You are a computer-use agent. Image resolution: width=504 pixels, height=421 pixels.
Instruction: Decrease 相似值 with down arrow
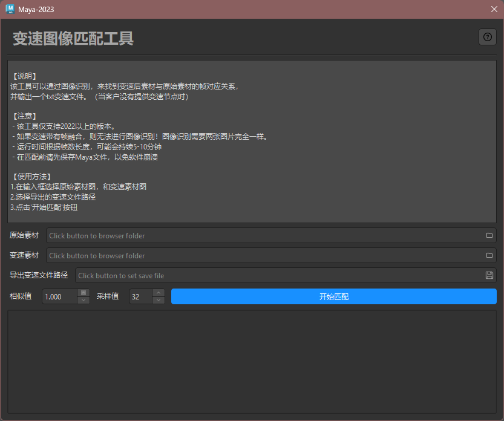point(83,301)
